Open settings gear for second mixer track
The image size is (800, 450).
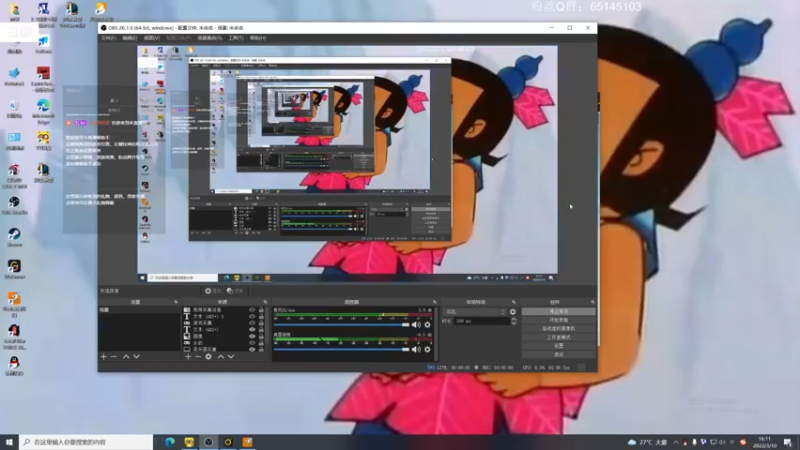(x=428, y=349)
